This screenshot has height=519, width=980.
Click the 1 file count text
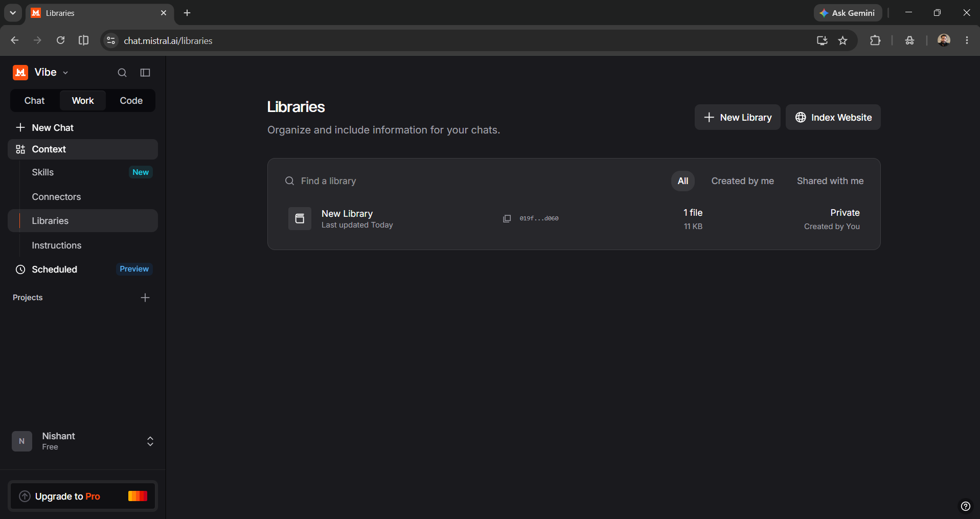[x=693, y=213]
